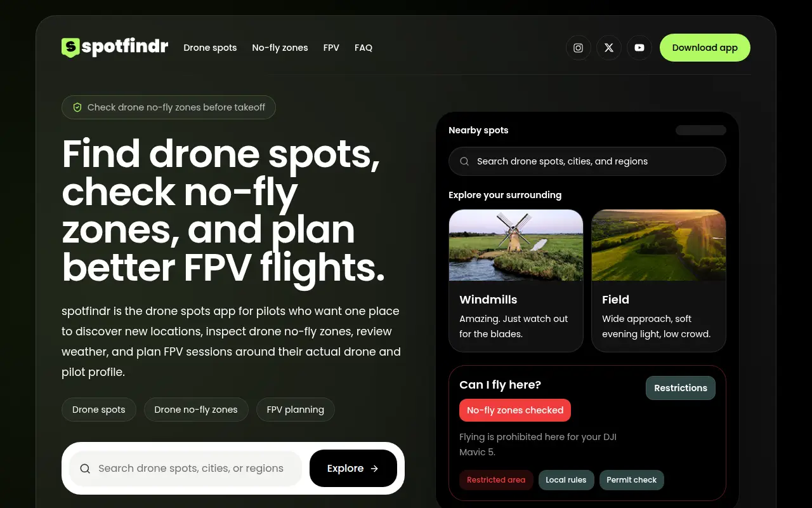Click the 'Amazing. Just watch out' description
The height and width of the screenshot is (508, 812).
pyautogui.click(x=514, y=326)
